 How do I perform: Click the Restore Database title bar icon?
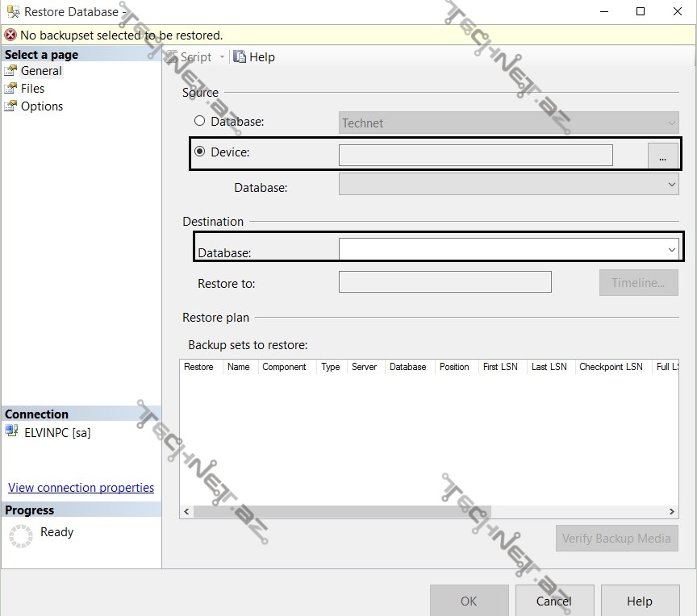tap(12, 12)
